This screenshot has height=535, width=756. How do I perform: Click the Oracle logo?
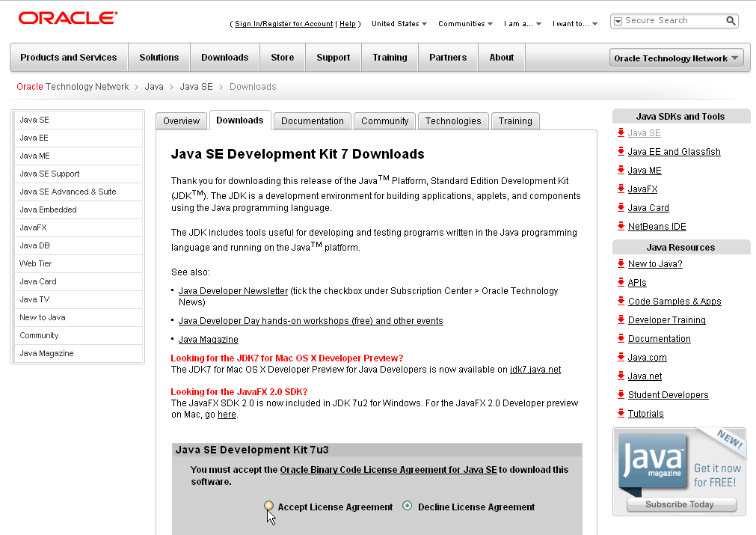[x=68, y=18]
